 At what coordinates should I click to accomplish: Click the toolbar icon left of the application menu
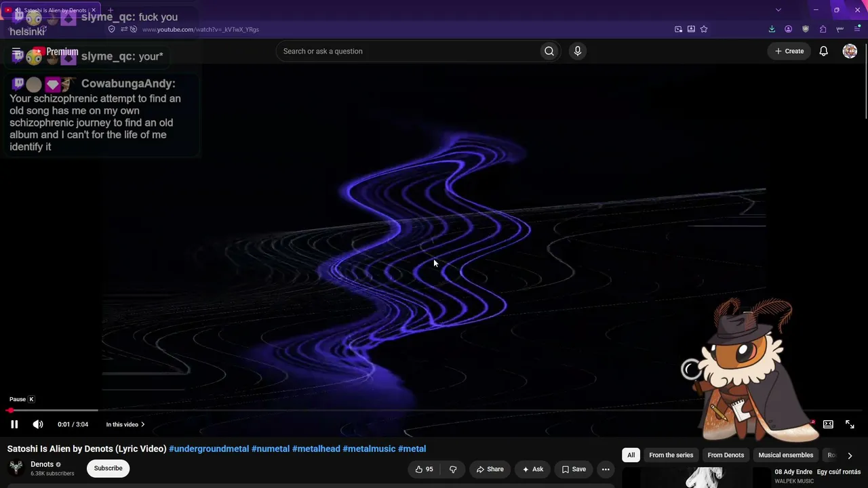[840, 29]
